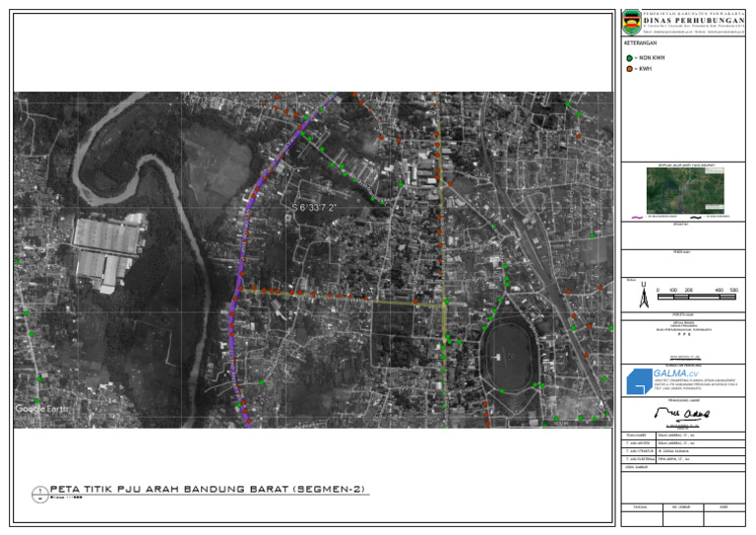Viewport: 756px width, 535px height.
Task: Click the Dinas Perhubungan crest logo
Action: point(632,21)
